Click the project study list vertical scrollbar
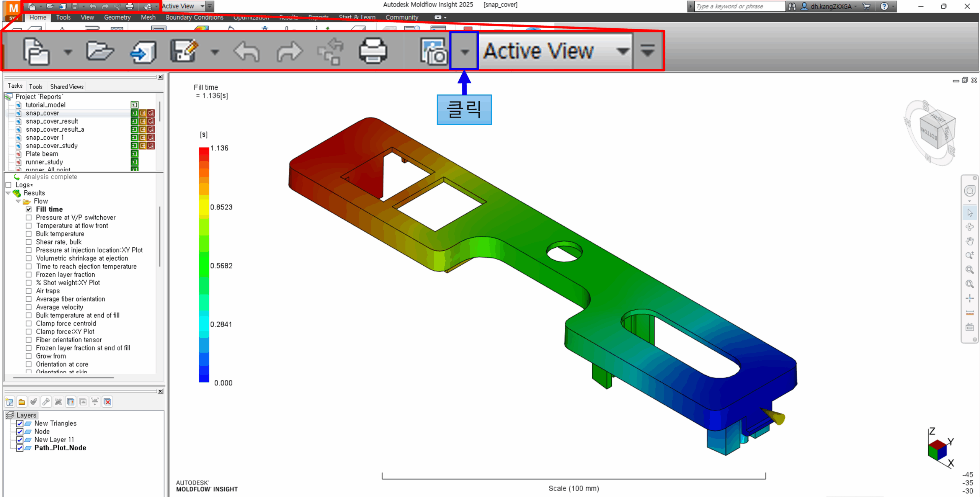The height and width of the screenshot is (497, 980). coord(160,111)
